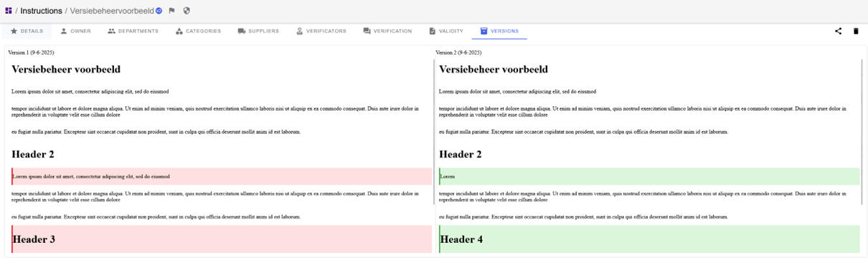Click the Version 1 "Versiebeheer voorbeeld" title
The image size is (868, 268).
(66, 69)
